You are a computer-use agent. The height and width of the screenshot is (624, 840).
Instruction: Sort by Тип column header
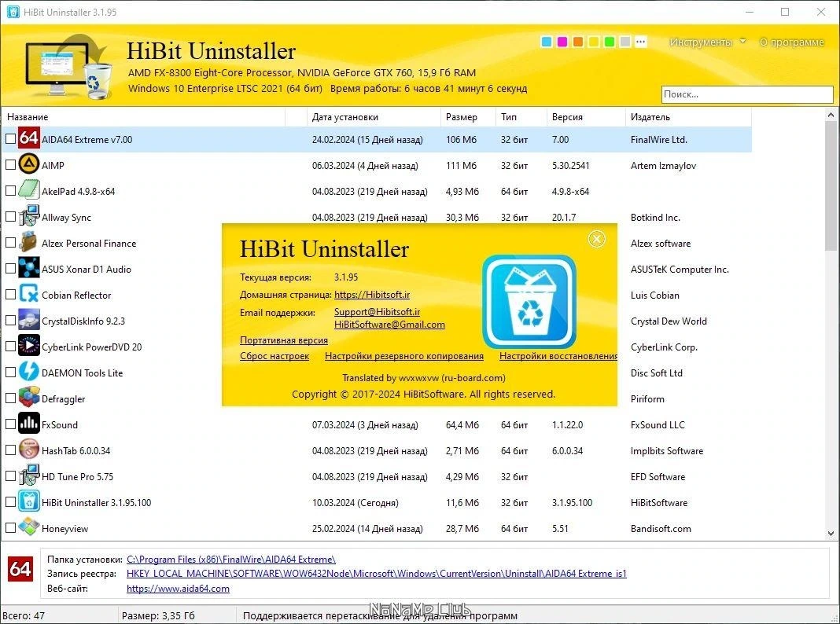click(x=521, y=116)
